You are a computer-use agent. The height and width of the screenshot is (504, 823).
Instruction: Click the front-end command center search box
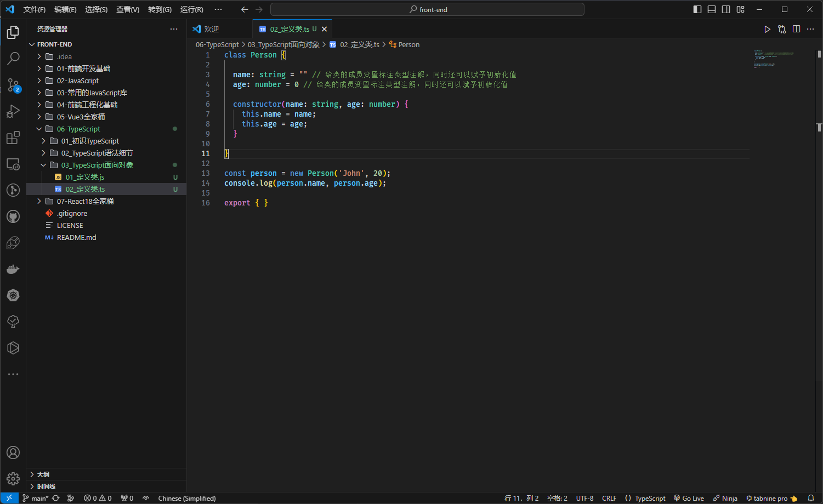pyautogui.click(x=427, y=9)
